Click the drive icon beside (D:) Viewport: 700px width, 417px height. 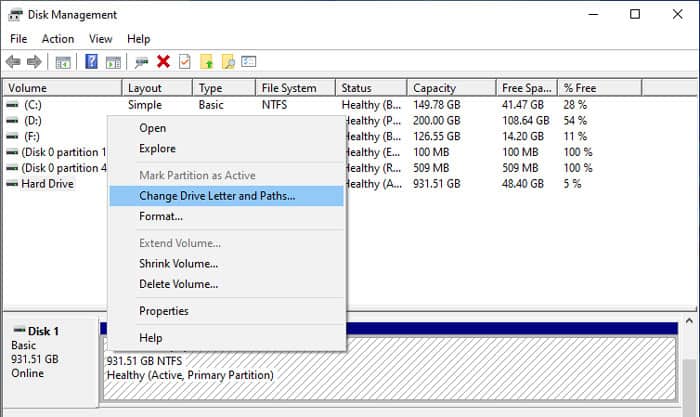(x=12, y=121)
